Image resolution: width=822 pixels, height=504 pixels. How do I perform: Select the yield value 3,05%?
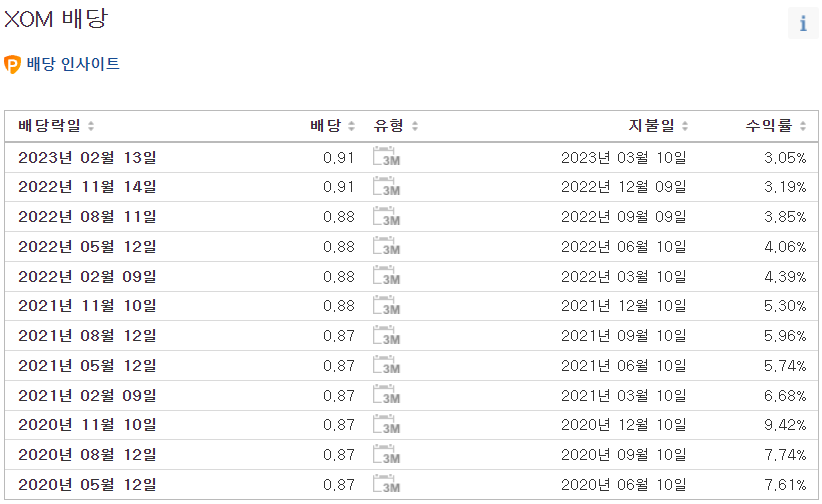tap(785, 157)
